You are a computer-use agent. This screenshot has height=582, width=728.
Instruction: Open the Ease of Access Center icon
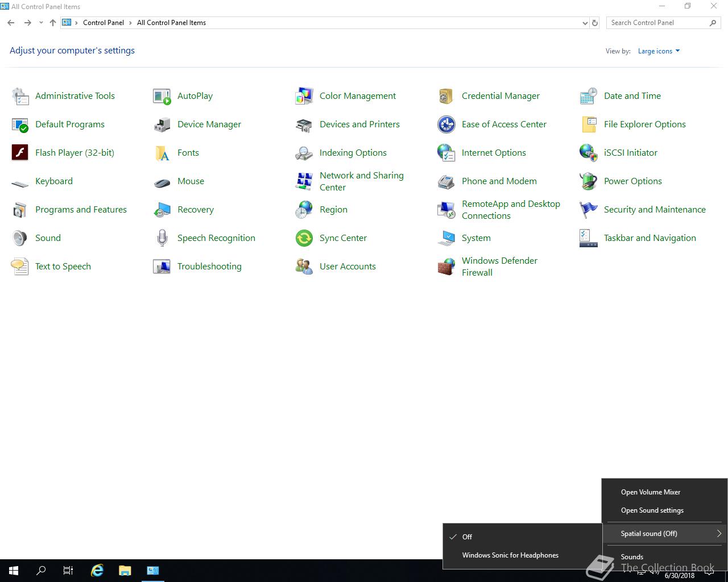click(446, 124)
